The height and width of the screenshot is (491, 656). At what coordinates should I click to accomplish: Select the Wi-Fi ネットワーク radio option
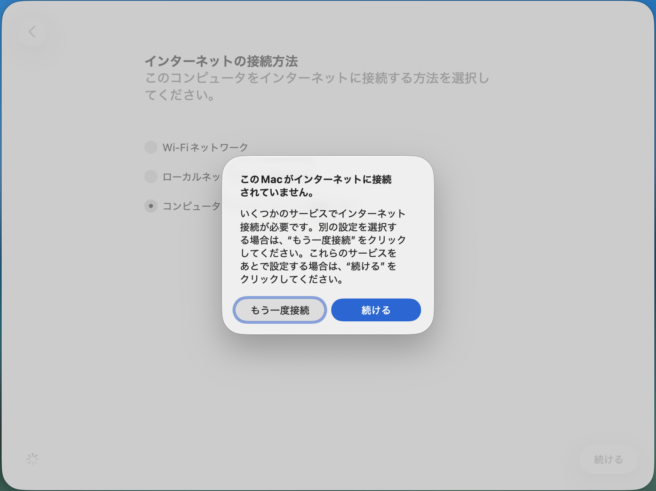tap(151, 147)
